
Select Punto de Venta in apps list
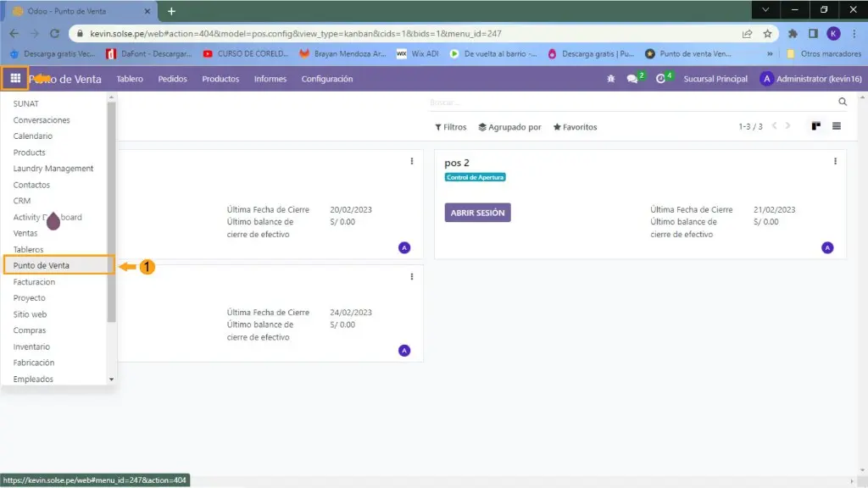tap(42, 265)
